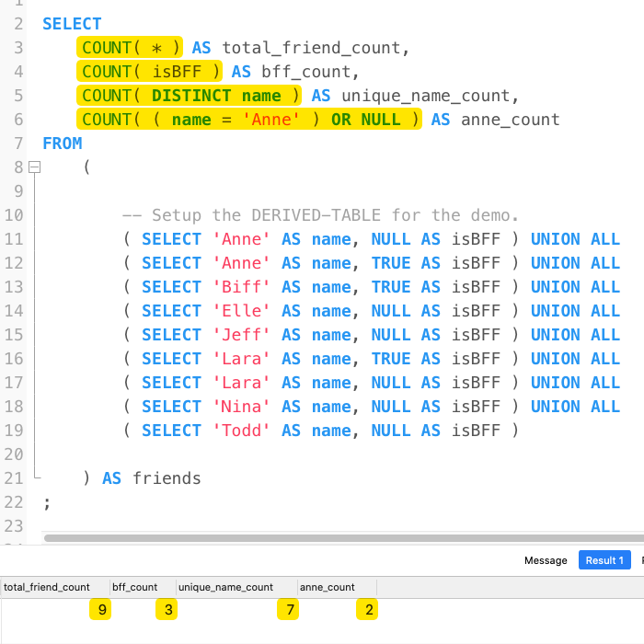644x644 pixels.
Task: Click line number 21 in the gutter
Action: click(x=13, y=478)
